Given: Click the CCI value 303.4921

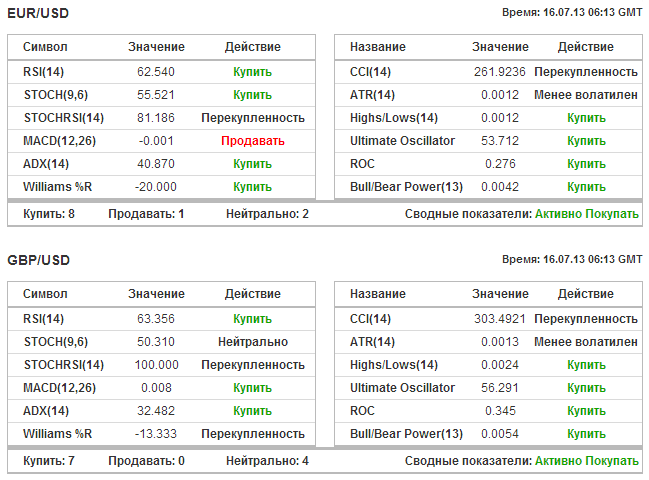Looking at the screenshot, I should [x=497, y=319].
